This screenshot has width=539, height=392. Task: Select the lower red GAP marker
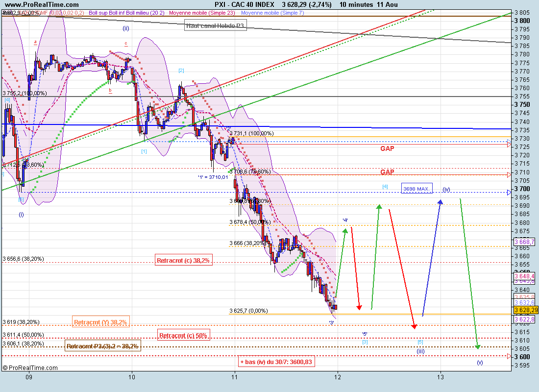point(387,172)
